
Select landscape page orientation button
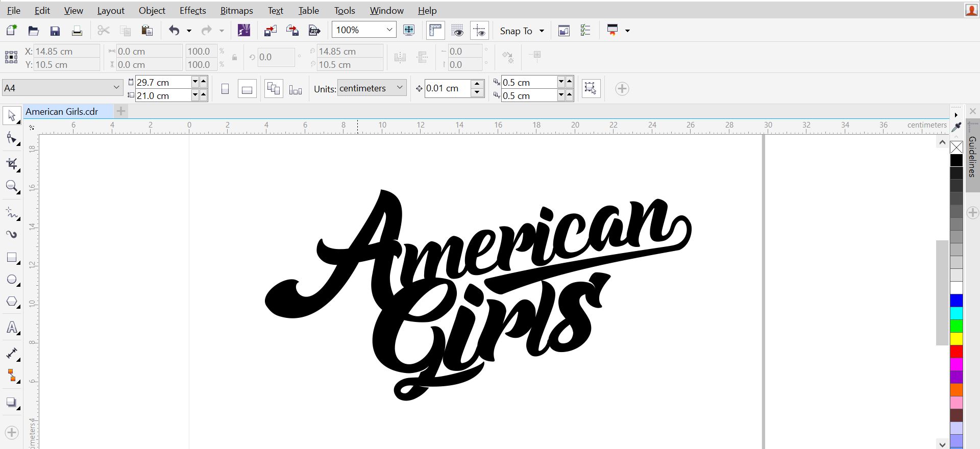(247, 89)
